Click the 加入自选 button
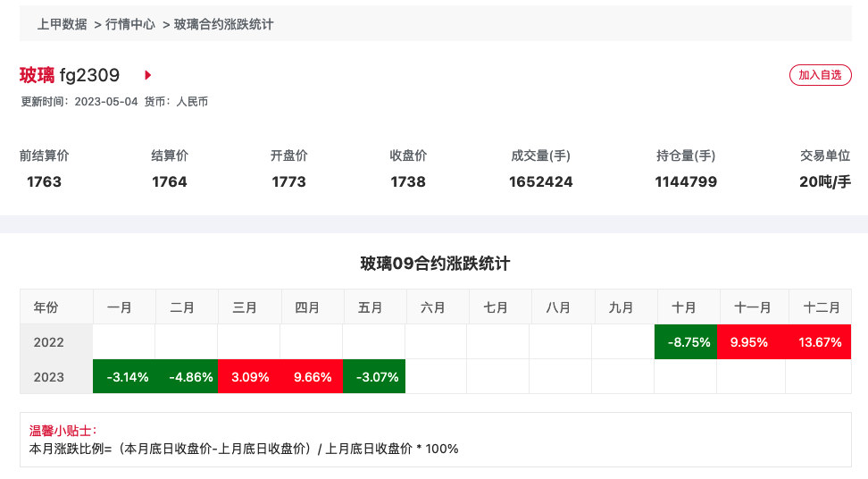Image resolution: width=868 pixels, height=479 pixels. (820, 75)
